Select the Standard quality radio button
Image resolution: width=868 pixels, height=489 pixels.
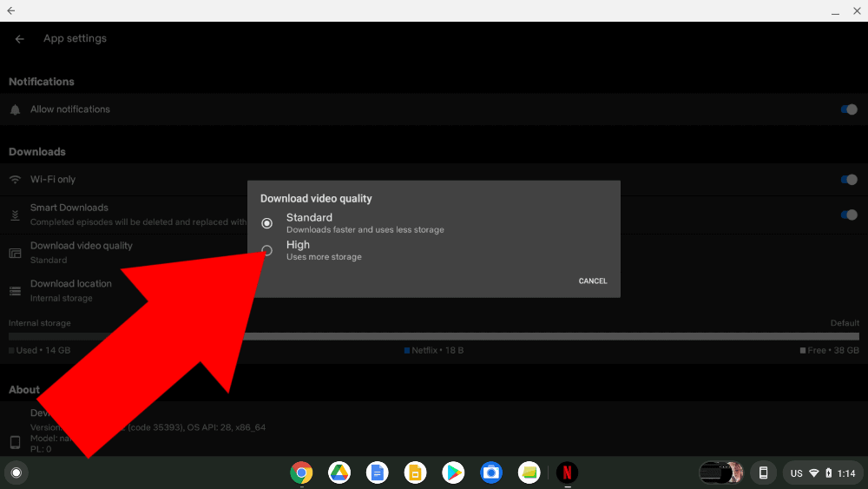pos(266,223)
